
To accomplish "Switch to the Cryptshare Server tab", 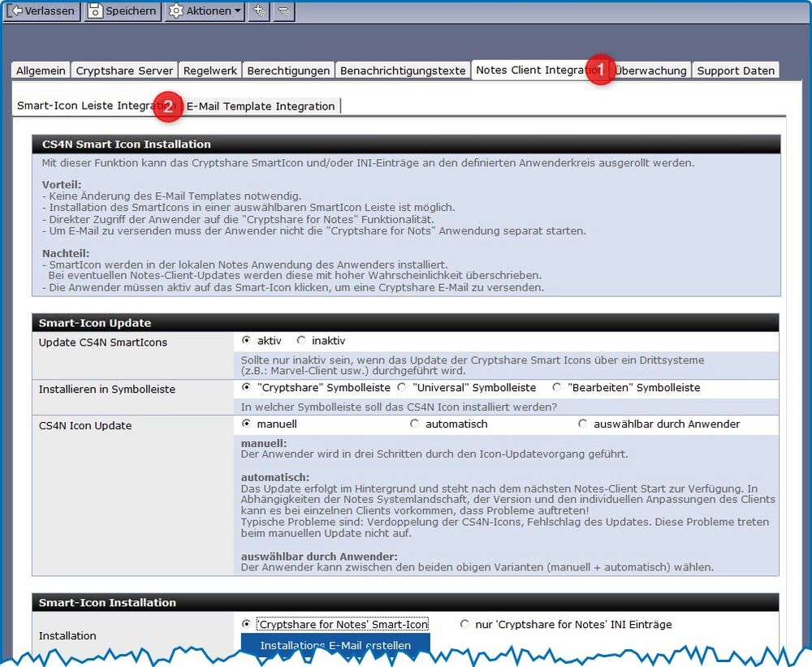I will coord(123,70).
